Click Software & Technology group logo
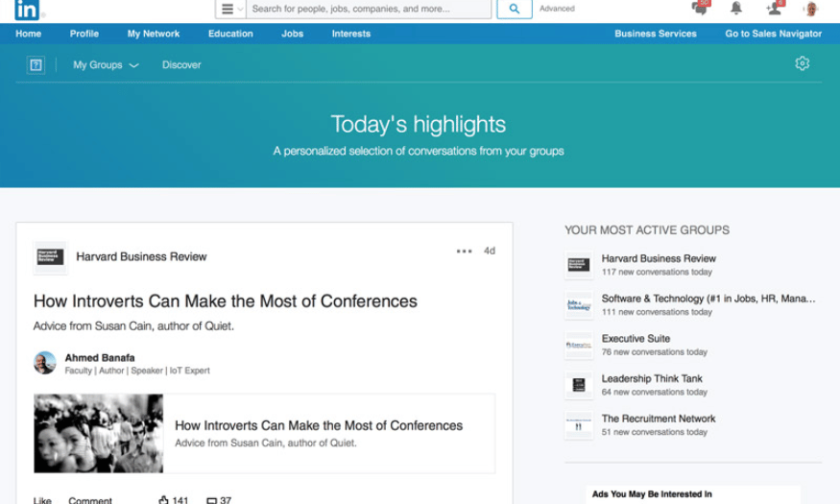The width and height of the screenshot is (840, 504). pos(579,304)
